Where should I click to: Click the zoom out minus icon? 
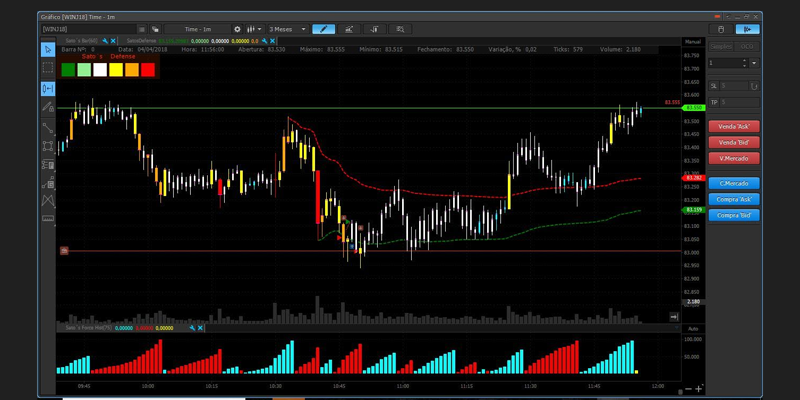[x=688, y=389]
